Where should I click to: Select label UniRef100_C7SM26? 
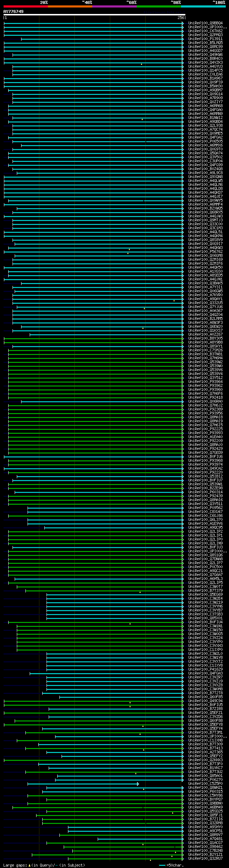pos(205,350)
